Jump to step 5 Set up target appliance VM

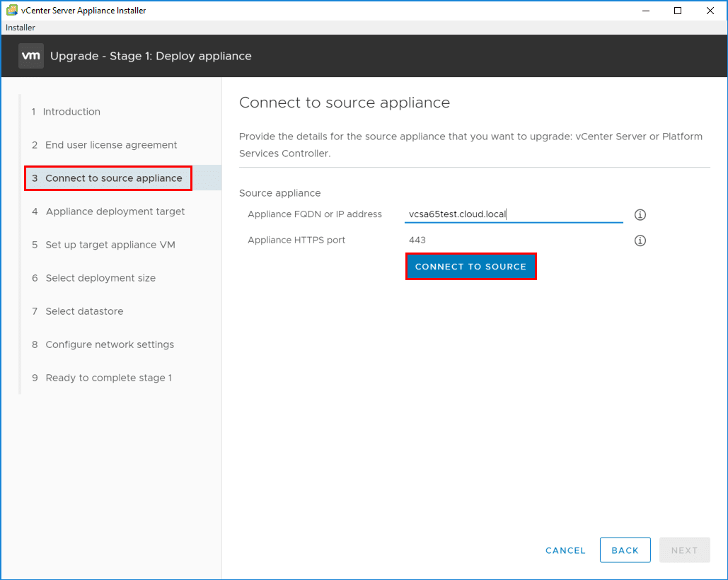(110, 245)
